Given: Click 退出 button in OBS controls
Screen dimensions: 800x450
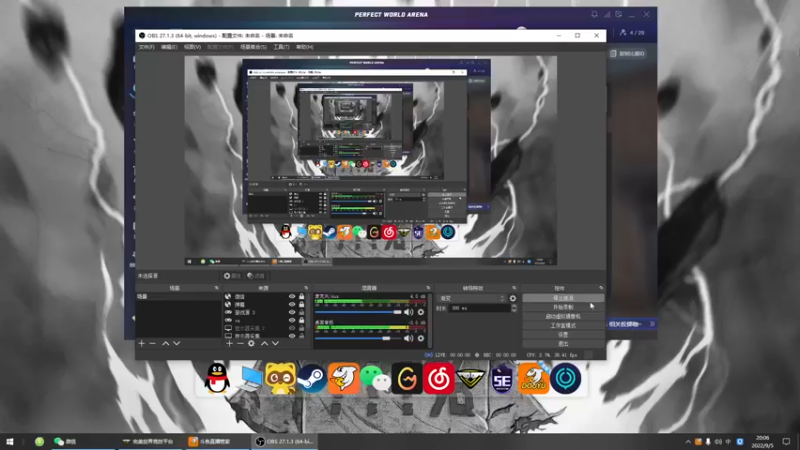Looking at the screenshot, I should point(563,344).
